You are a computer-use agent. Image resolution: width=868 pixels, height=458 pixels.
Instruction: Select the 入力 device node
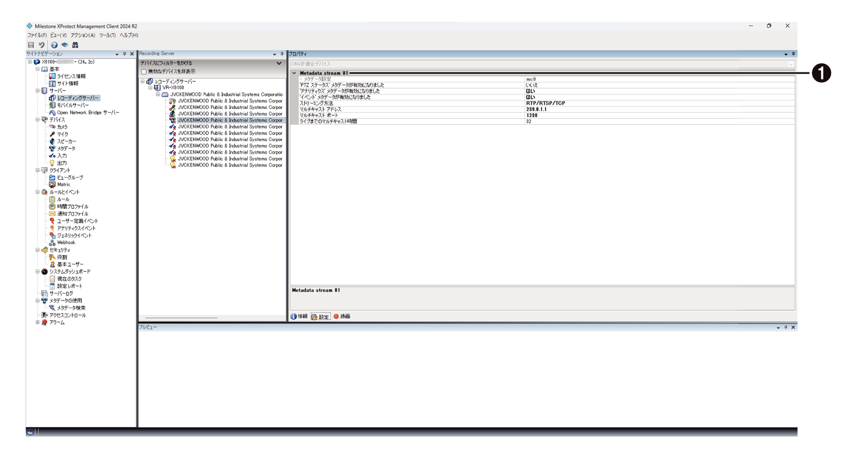pos(62,156)
